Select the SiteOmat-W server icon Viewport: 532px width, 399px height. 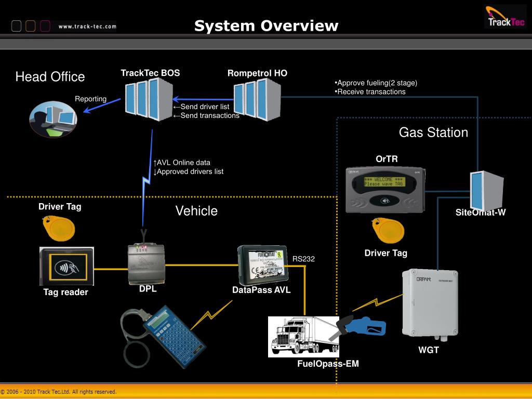pos(486,191)
